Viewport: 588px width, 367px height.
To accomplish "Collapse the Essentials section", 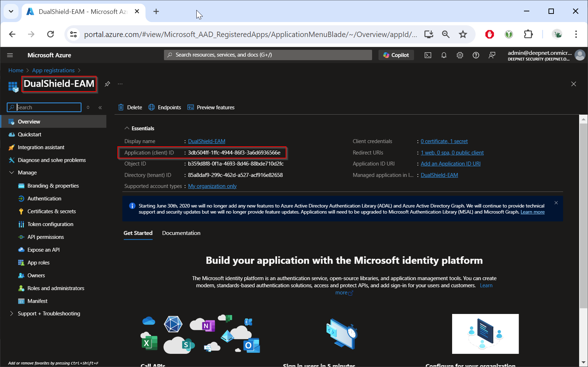I will pyautogui.click(x=127, y=129).
